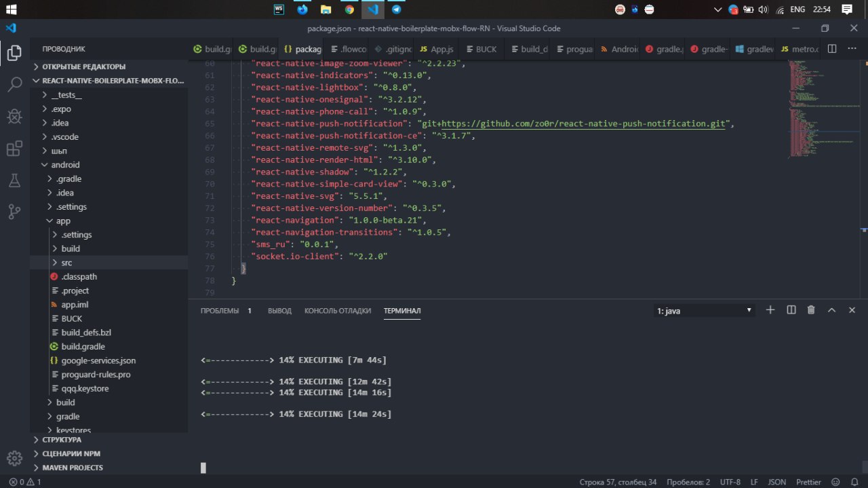Show hidden system tray icons
The image size is (868, 488).
point(719,10)
